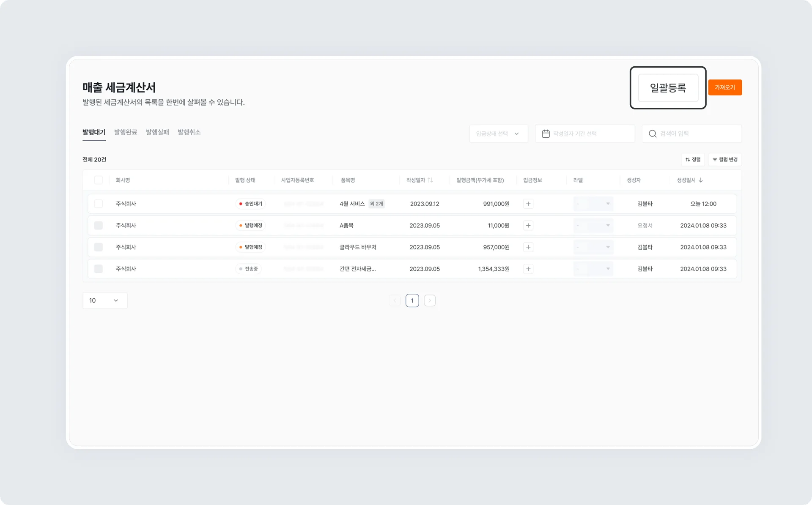812x505 pixels.
Task: Click sort arrows next to 작성일자 header
Action: [x=430, y=180]
